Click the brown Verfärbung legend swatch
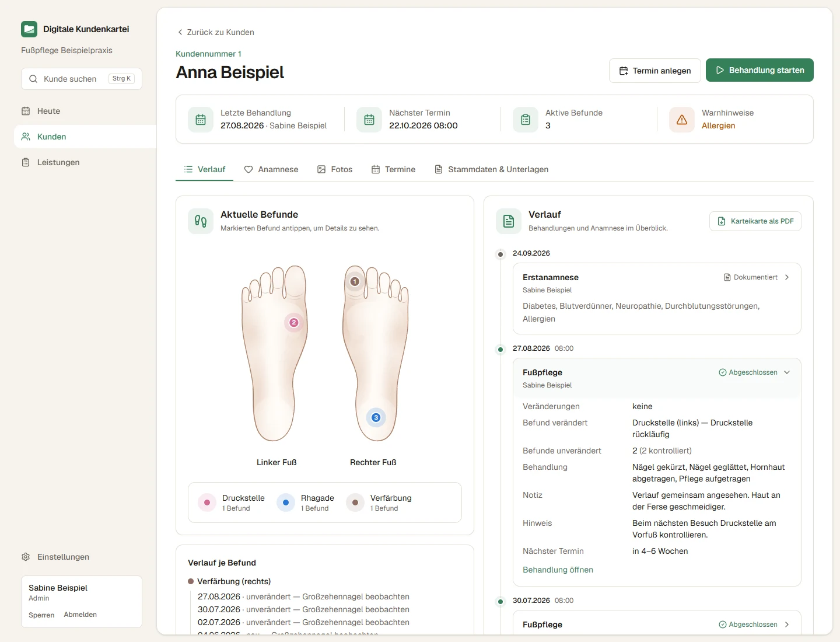The image size is (840, 642). pos(355,503)
